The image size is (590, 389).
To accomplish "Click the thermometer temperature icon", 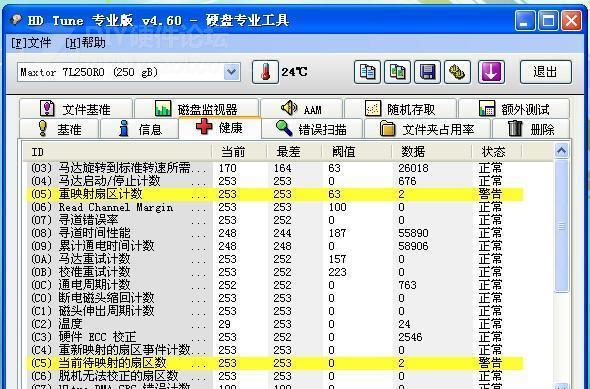I will tap(265, 72).
